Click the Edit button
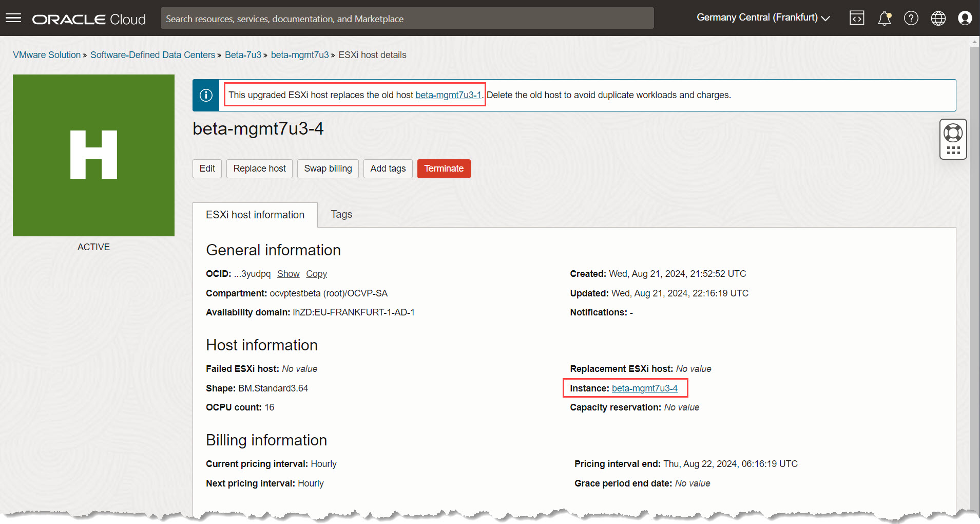Screen dimensions: 980x524 tap(207, 169)
